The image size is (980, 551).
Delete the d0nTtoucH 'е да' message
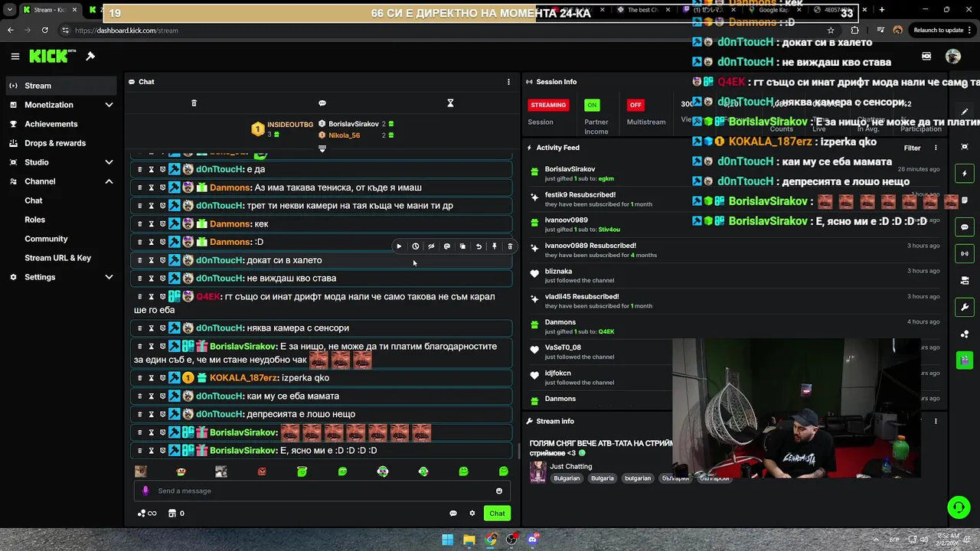click(x=139, y=169)
